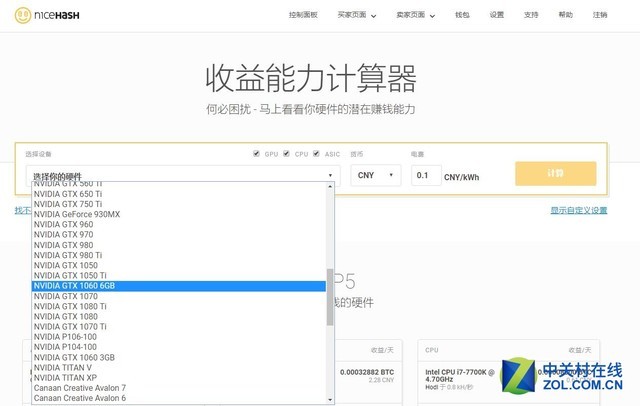The width and height of the screenshot is (640, 406).
Task: Choose NVIDIA GTX 1070 Ti
Action: tap(179, 327)
